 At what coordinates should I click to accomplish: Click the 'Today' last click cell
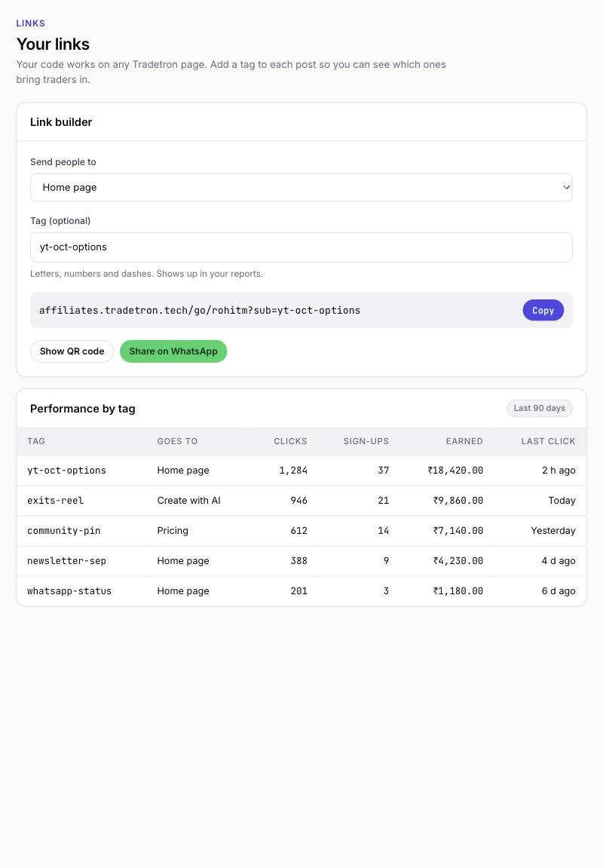click(562, 501)
